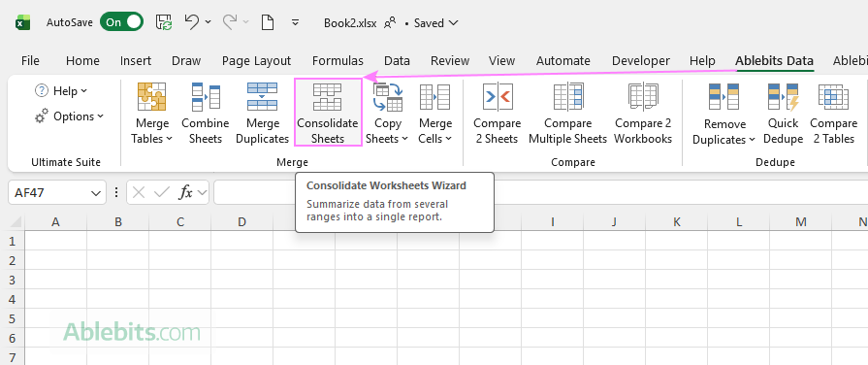Switch to the Insert tab
Screen dimensions: 868x365
click(x=136, y=61)
